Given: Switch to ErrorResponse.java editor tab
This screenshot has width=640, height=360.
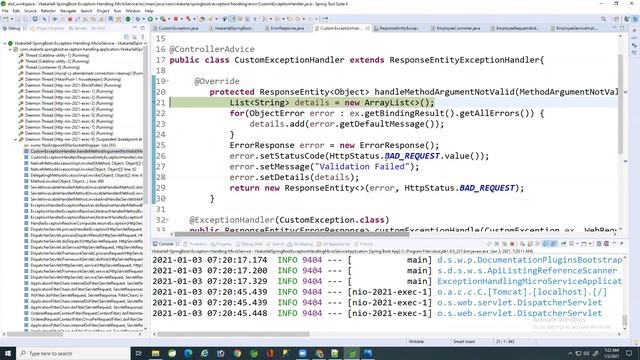Looking at the screenshot, I should point(287,28).
